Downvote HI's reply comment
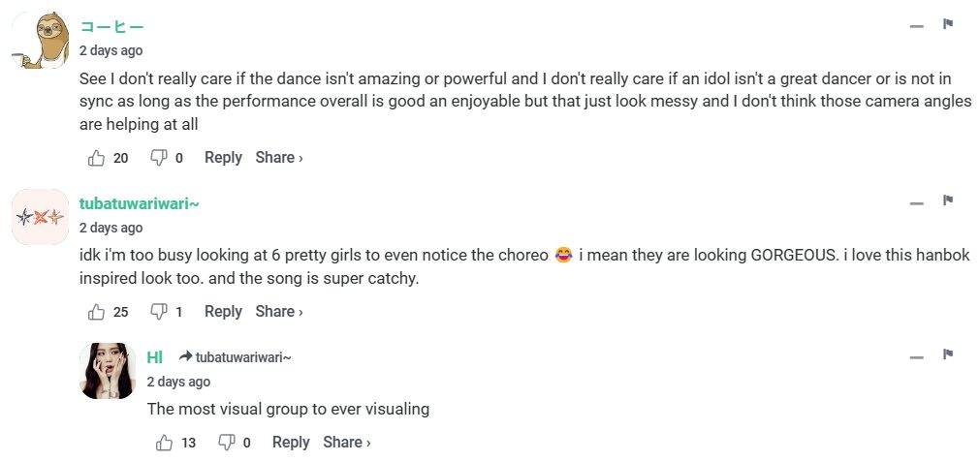 (227, 443)
